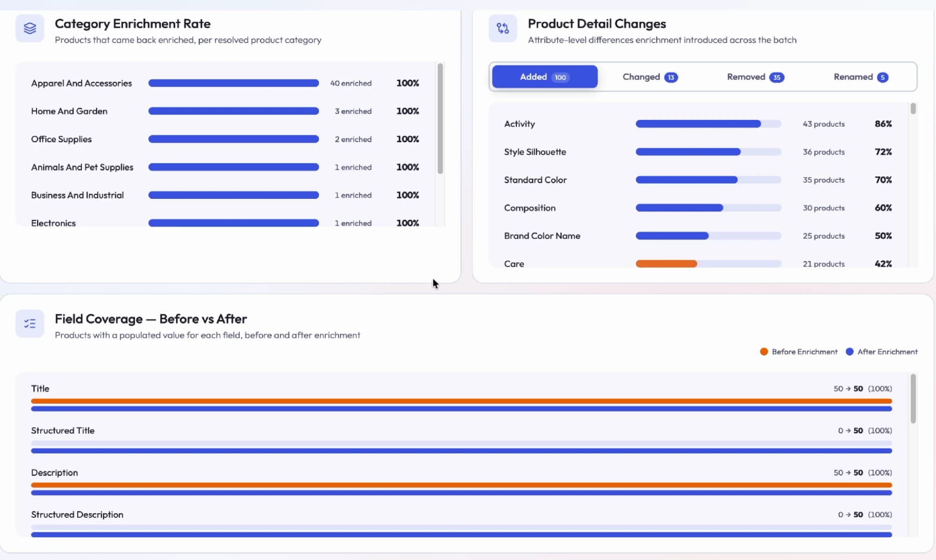Click the Home And Garden progress bar
The width and height of the screenshot is (936, 560).
(x=234, y=111)
